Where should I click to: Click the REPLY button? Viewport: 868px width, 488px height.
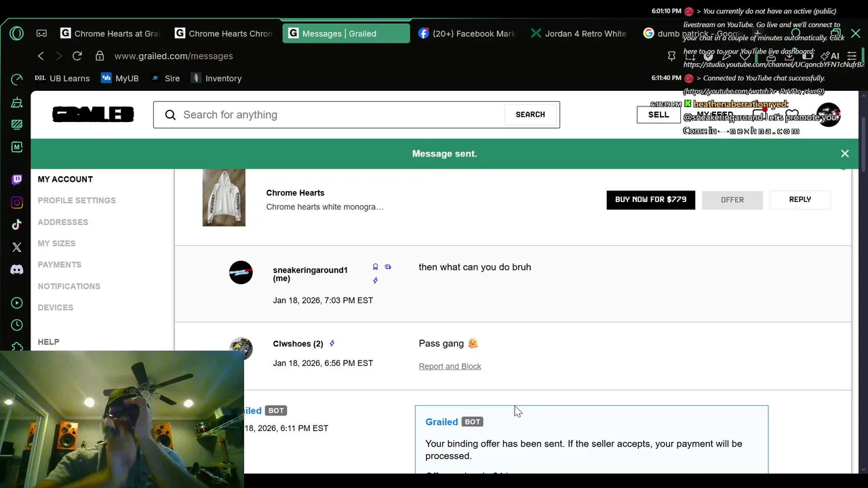(x=800, y=199)
